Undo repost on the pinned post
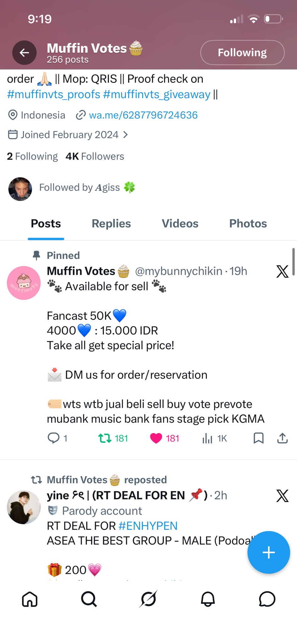 [105, 438]
